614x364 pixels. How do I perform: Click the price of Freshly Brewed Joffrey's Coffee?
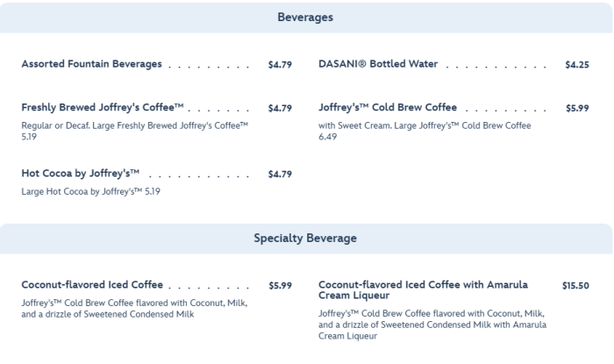click(280, 109)
